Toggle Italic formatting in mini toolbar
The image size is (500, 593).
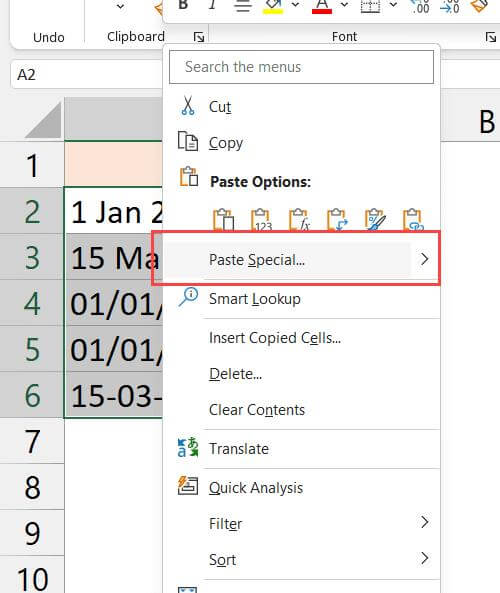(x=213, y=5)
